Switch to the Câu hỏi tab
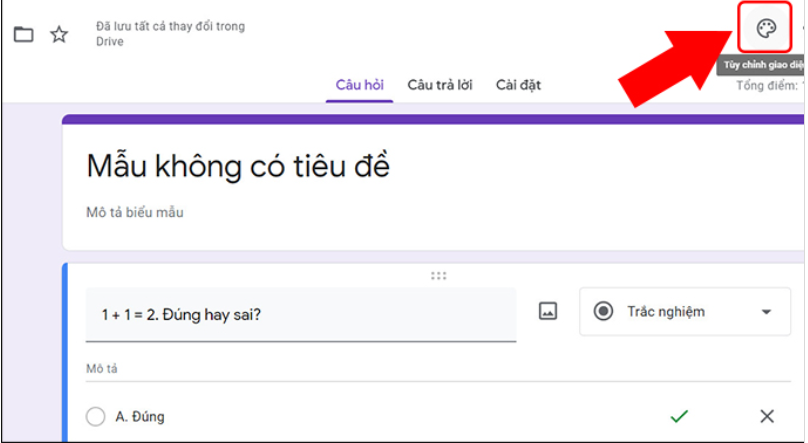The image size is (808, 443). click(359, 85)
